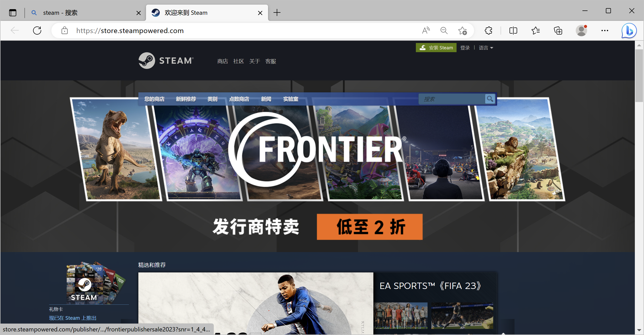
Task: Expand the 类别 categories menu
Action: click(x=213, y=99)
